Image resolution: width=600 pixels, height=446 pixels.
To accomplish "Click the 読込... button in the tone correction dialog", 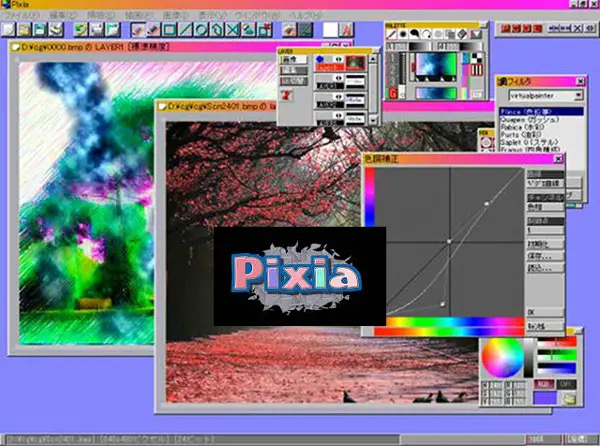I will click(x=545, y=268).
